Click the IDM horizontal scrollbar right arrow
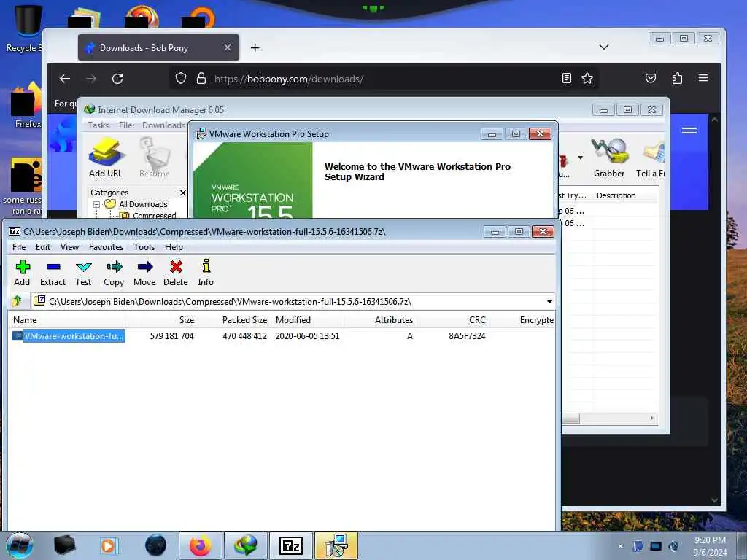Image resolution: width=747 pixels, height=560 pixels. 651,418
